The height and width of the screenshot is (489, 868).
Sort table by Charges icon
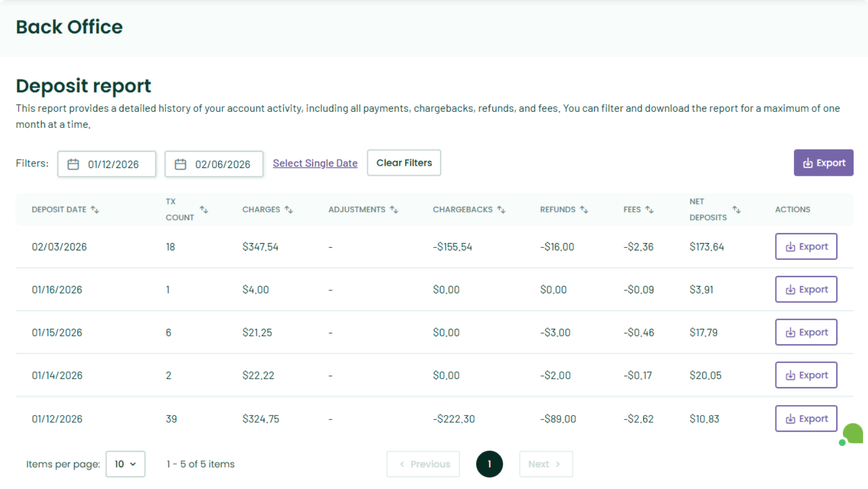pos(289,210)
